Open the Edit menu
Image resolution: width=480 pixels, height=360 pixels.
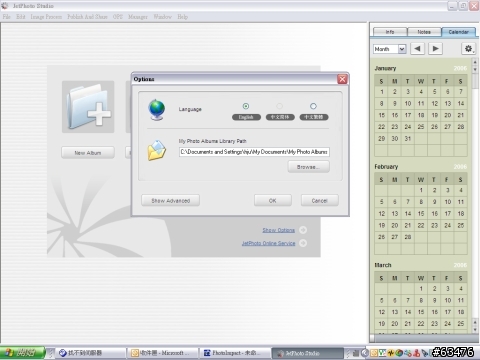pos(21,17)
